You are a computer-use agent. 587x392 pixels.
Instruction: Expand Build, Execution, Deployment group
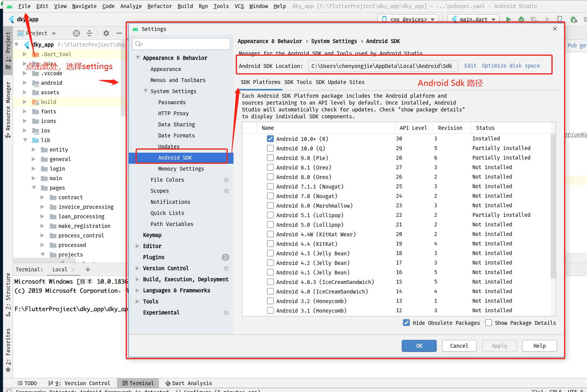138,279
